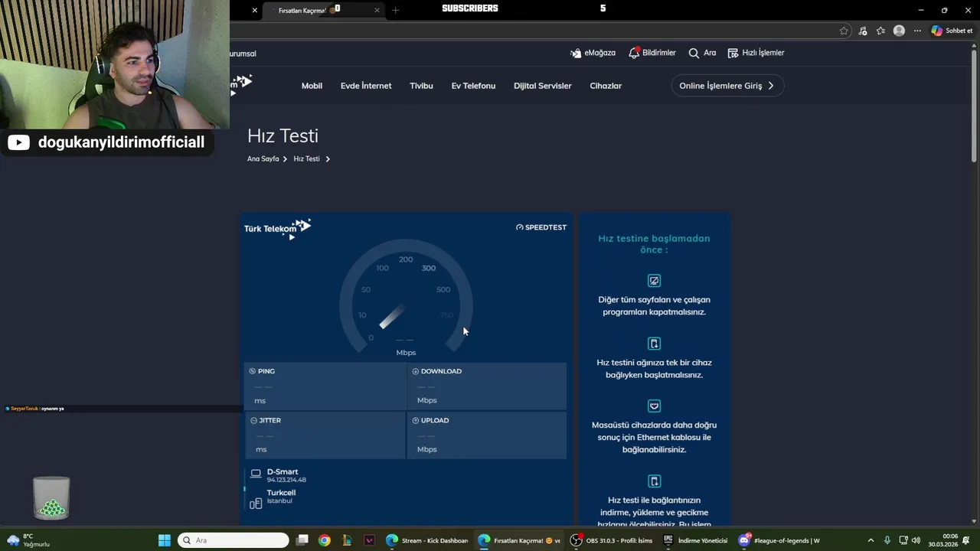The height and width of the screenshot is (551, 980).
Task: Click the Speedtest logo in widget
Action: point(541,227)
